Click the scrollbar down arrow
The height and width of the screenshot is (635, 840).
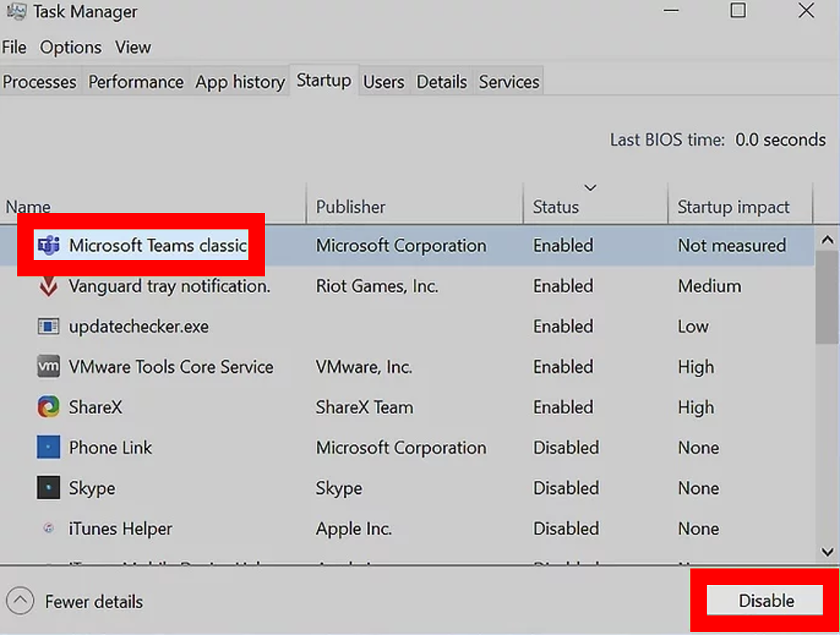tap(827, 551)
